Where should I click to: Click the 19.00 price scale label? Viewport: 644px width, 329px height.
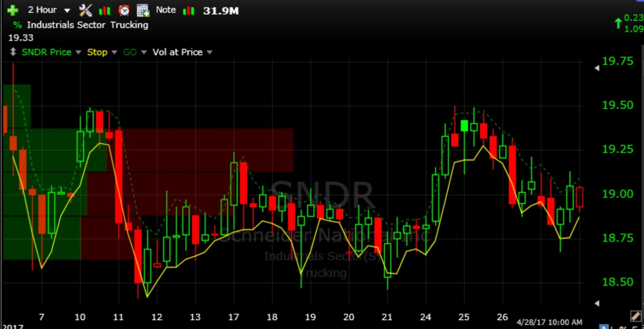pos(617,194)
